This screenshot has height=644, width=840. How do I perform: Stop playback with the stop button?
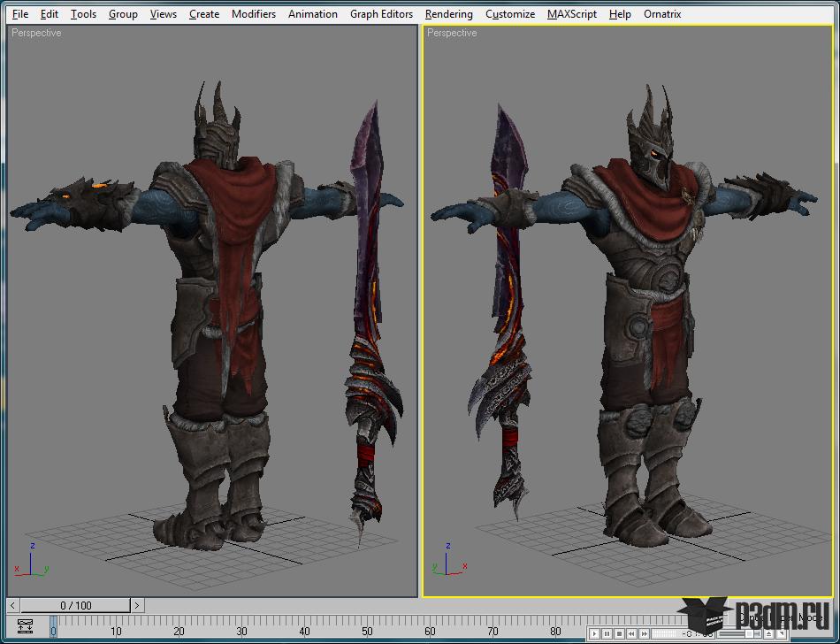619,633
